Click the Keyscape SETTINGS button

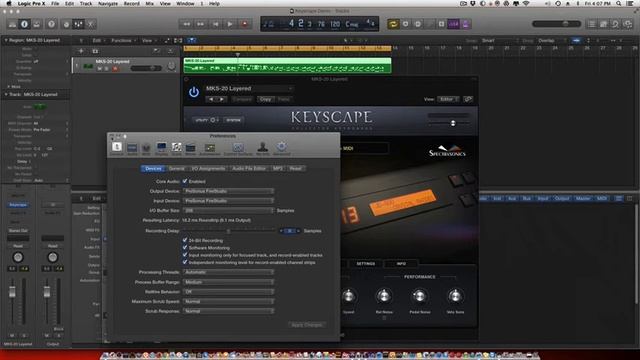coord(366,264)
